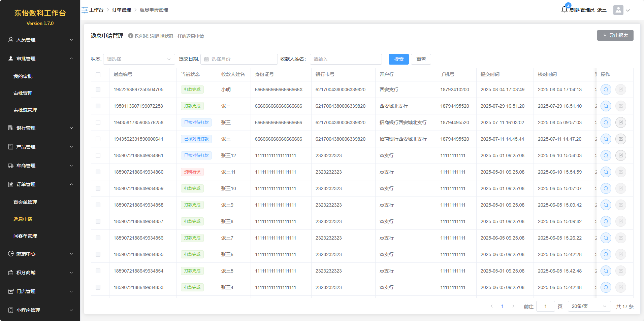Click the info icon next to page title
Image resolution: width=644 pixels, height=321 pixels.
point(130,36)
